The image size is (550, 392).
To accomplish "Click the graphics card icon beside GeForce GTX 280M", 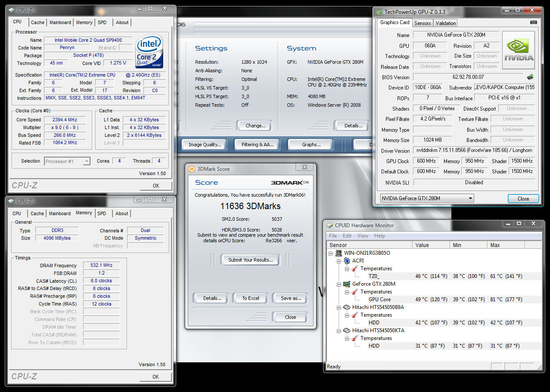I will pos(347,284).
